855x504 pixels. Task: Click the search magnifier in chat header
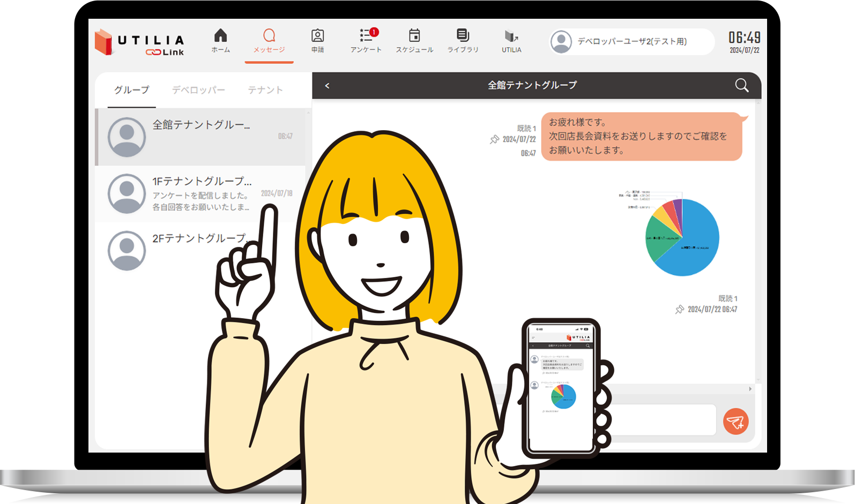click(x=741, y=86)
